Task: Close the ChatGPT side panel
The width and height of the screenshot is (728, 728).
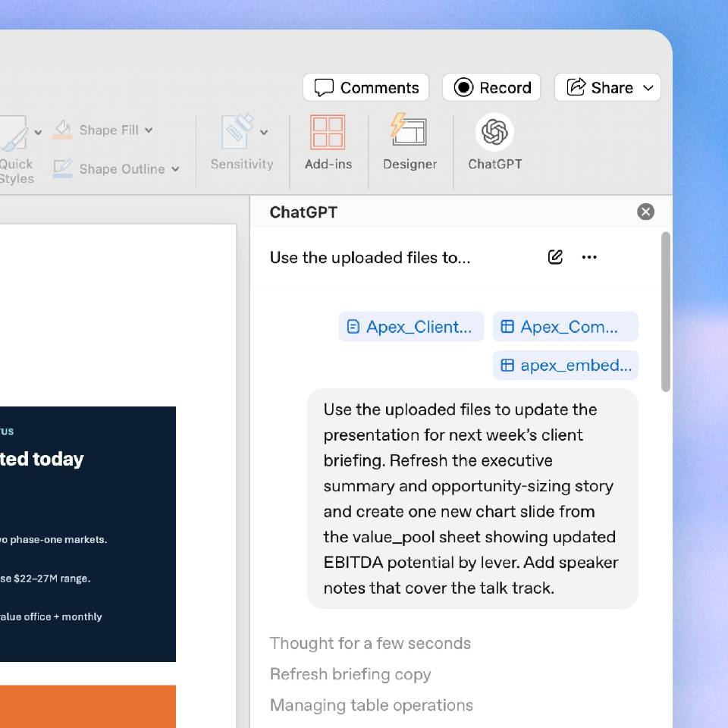Action: pos(645,212)
